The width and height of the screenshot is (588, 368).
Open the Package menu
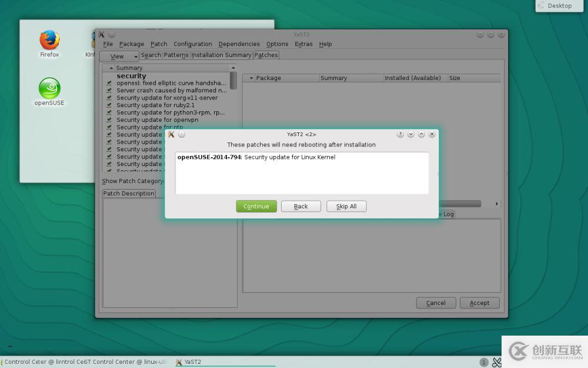pos(132,44)
